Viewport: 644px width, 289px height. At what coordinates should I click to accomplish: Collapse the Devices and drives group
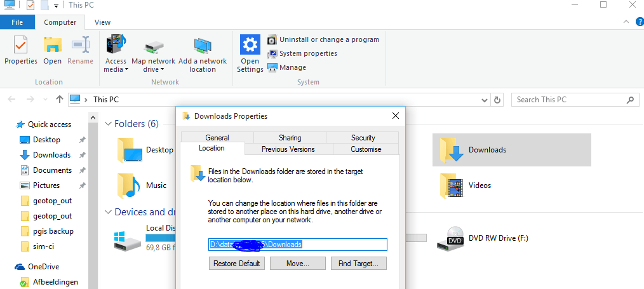109,212
